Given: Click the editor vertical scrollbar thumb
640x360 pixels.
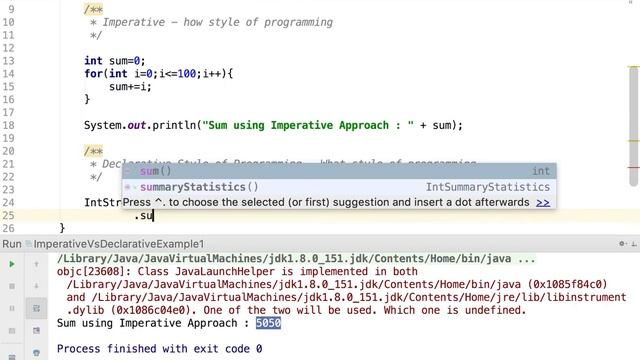Looking at the screenshot, I should pos(633,127).
